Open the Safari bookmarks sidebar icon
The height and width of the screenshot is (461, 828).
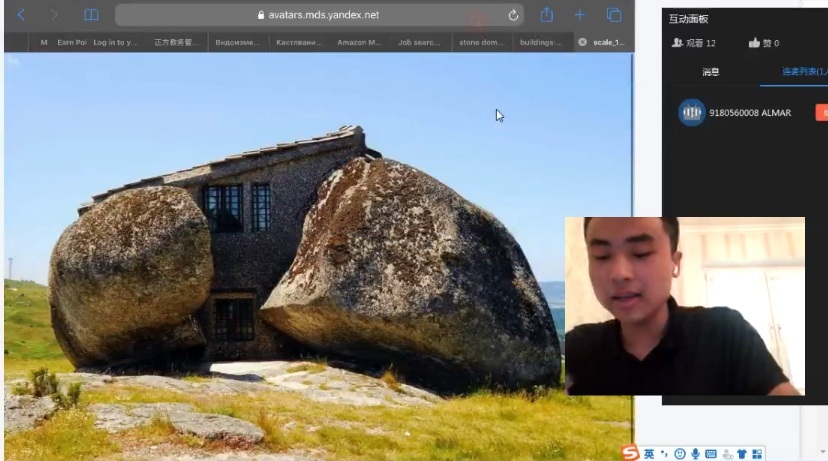coord(91,15)
